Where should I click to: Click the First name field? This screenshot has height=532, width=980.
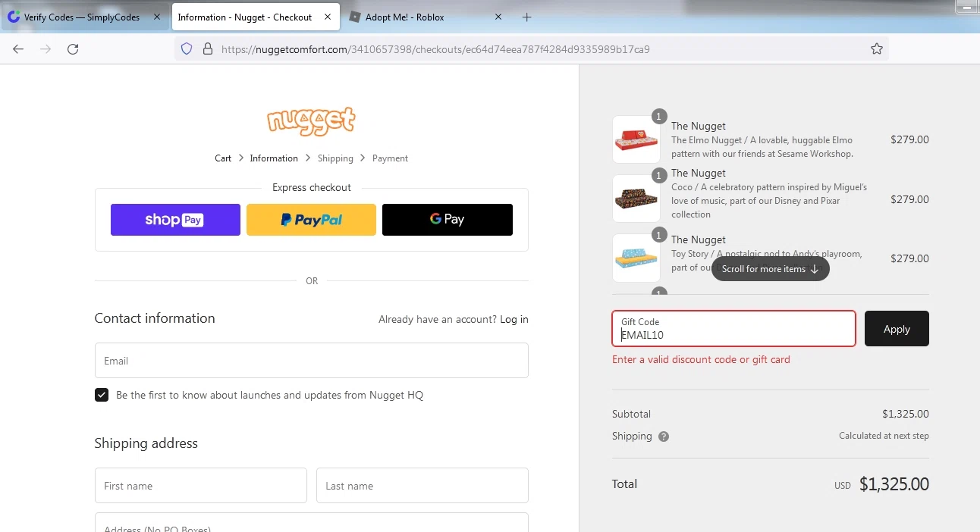[200, 486]
